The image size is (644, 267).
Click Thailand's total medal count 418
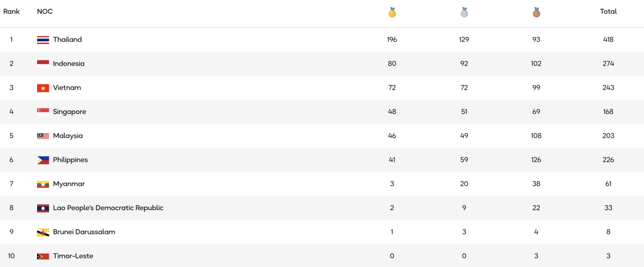[608, 40]
